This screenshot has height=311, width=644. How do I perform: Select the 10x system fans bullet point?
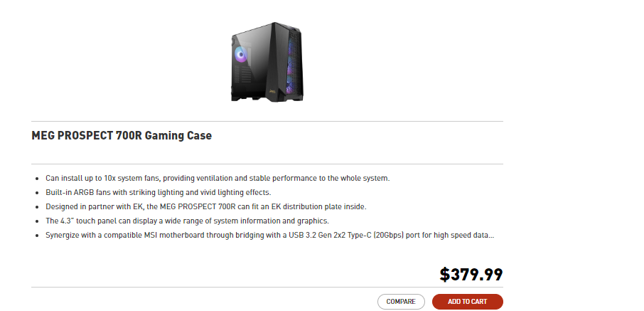(x=218, y=178)
